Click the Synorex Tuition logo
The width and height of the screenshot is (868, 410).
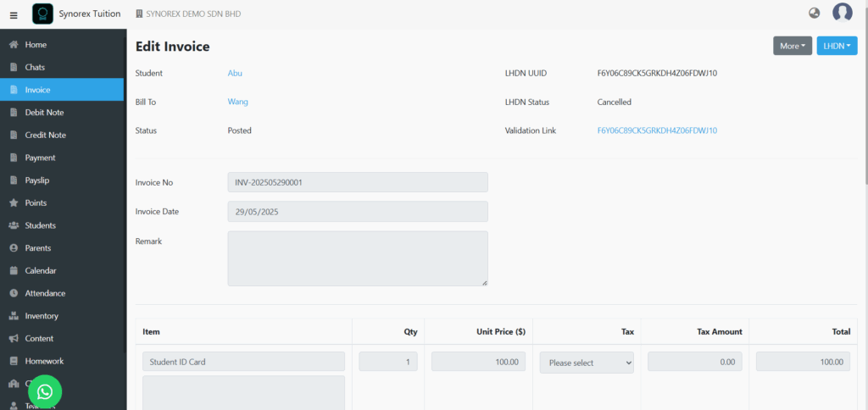click(x=42, y=14)
